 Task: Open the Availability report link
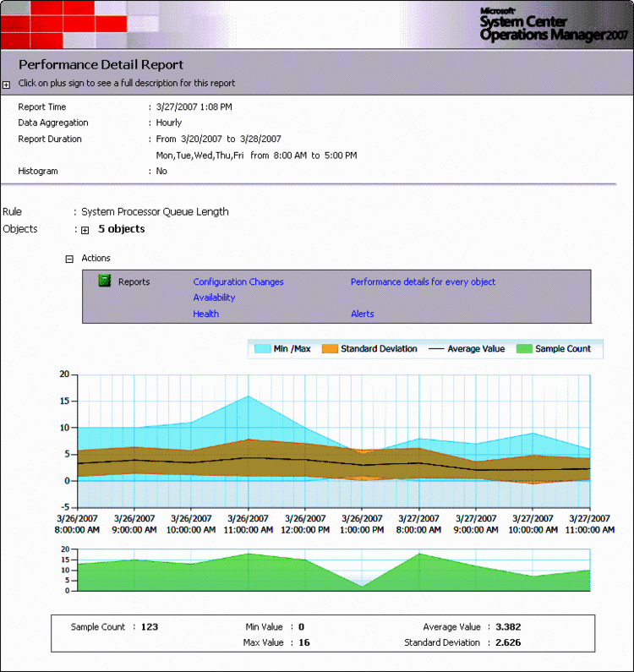214,298
